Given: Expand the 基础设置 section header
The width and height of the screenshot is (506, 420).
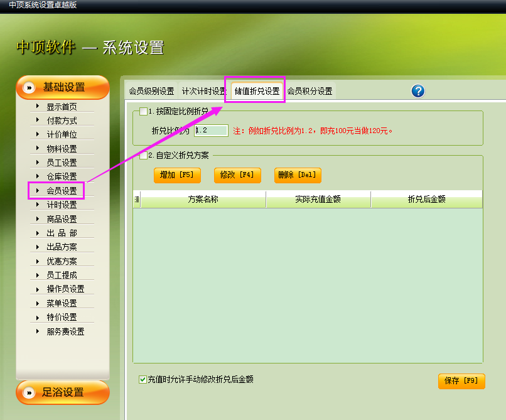Looking at the screenshot, I should (x=63, y=87).
